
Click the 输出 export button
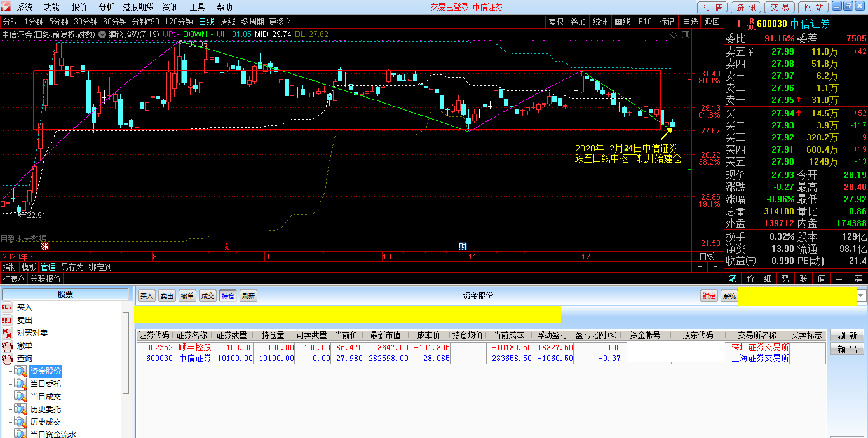pyautogui.click(x=847, y=349)
